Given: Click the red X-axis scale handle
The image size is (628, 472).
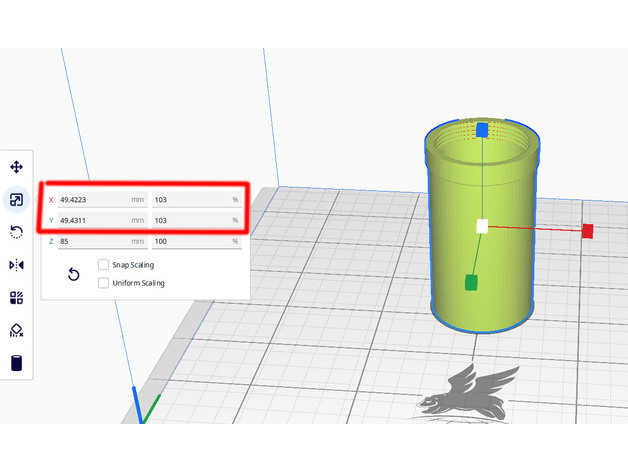Looking at the screenshot, I should coord(587,231).
